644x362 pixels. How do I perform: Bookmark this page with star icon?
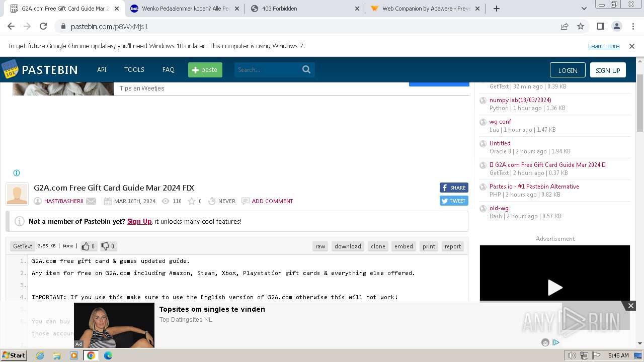pyautogui.click(x=581, y=26)
